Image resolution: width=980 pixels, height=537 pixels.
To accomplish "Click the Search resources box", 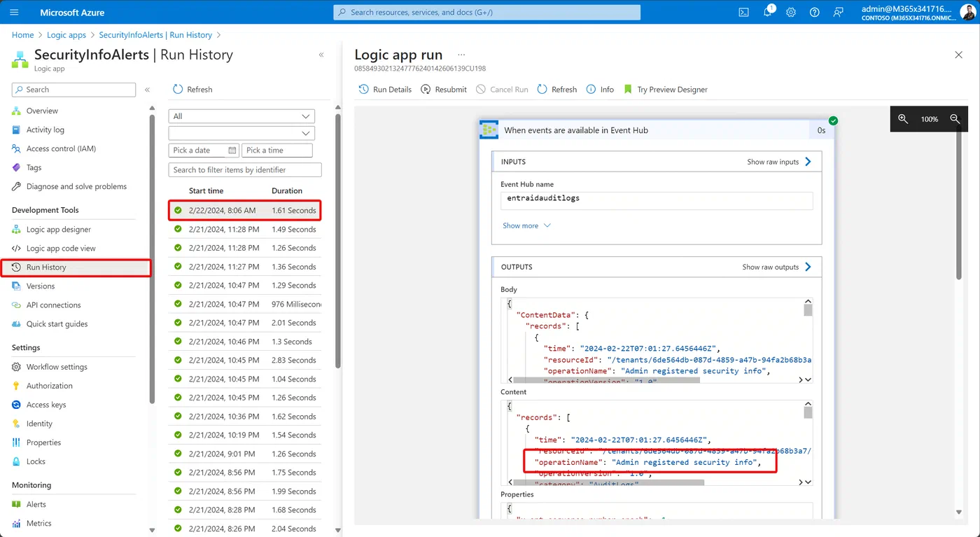I will 487,13.
